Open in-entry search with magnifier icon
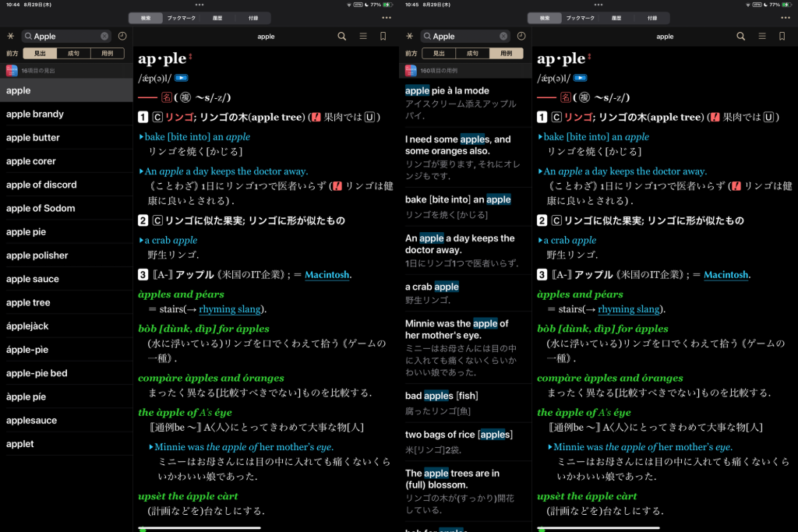This screenshot has height=532, width=798. [342, 36]
